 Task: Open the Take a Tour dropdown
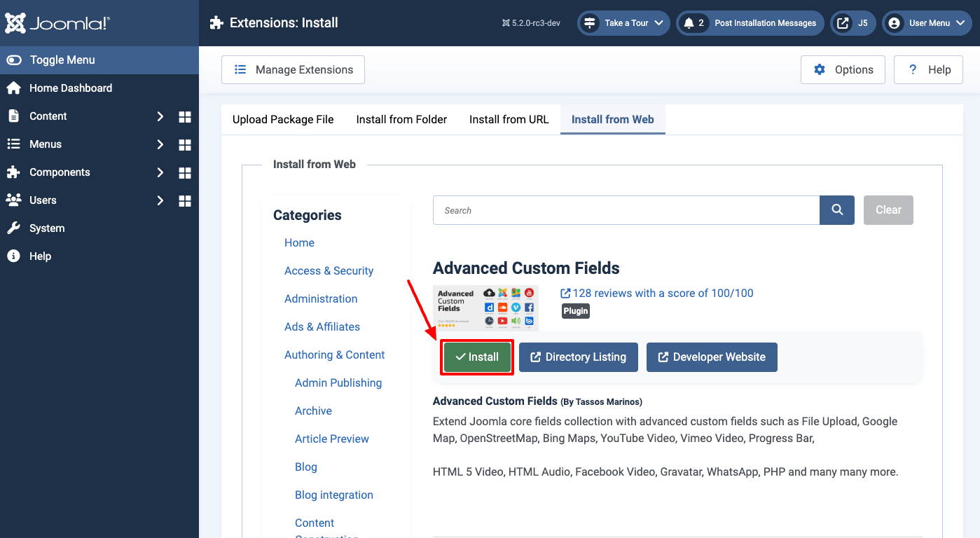pyautogui.click(x=623, y=23)
